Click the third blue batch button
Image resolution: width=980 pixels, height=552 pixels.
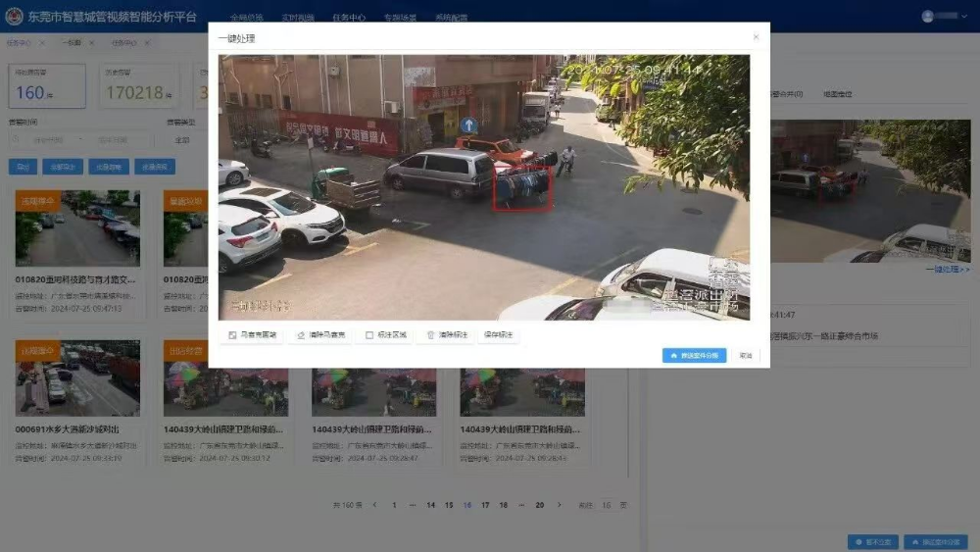point(109,167)
